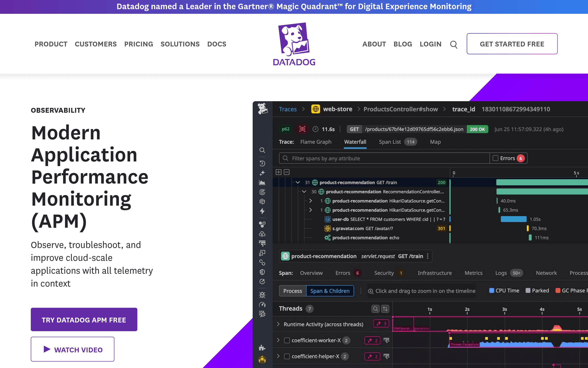Click the shield security icon in sidebar
This screenshot has height=368, width=588.
point(262,272)
